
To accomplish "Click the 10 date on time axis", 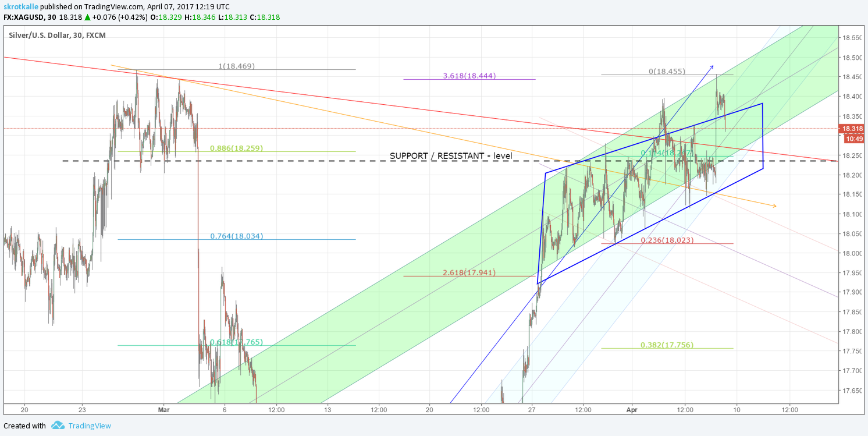I will click(737, 410).
